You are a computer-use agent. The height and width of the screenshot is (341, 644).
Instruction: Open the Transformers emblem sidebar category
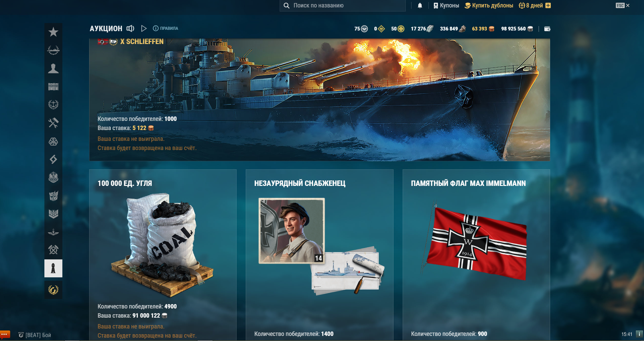tap(53, 196)
